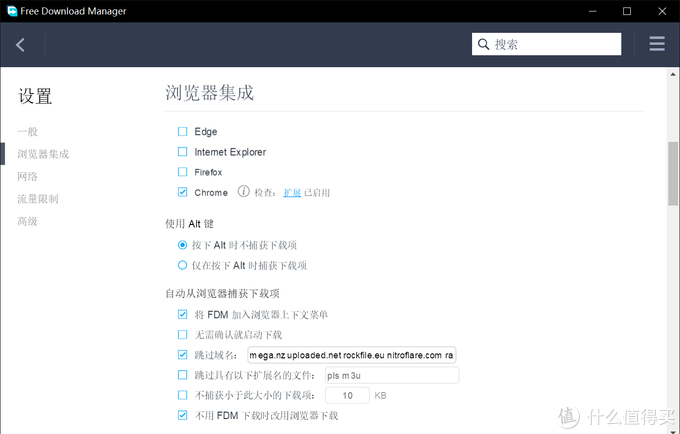Click the vertical scrollbar thumb

[x=673, y=175]
